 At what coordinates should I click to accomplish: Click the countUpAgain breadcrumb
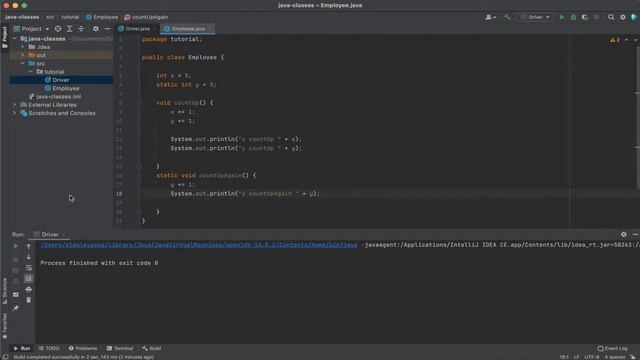click(146, 17)
